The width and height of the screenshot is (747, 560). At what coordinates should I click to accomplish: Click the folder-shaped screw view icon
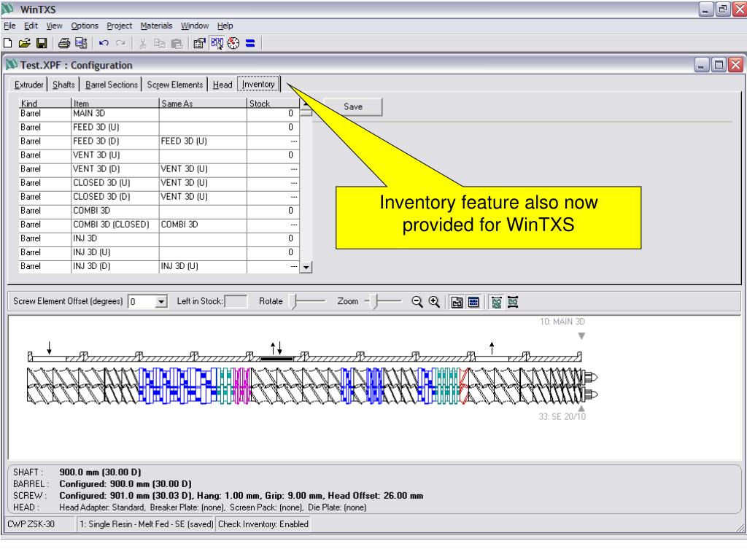[x=457, y=302]
